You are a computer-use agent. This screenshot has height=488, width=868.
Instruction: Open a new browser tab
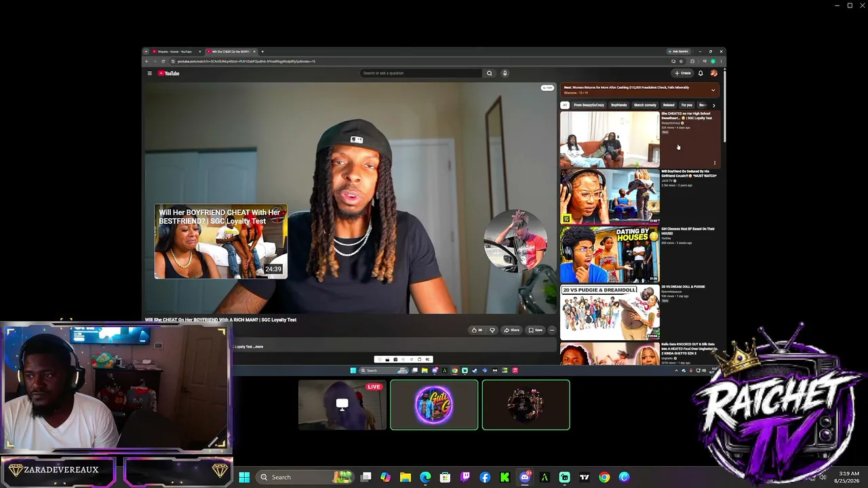click(x=262, y=52)
